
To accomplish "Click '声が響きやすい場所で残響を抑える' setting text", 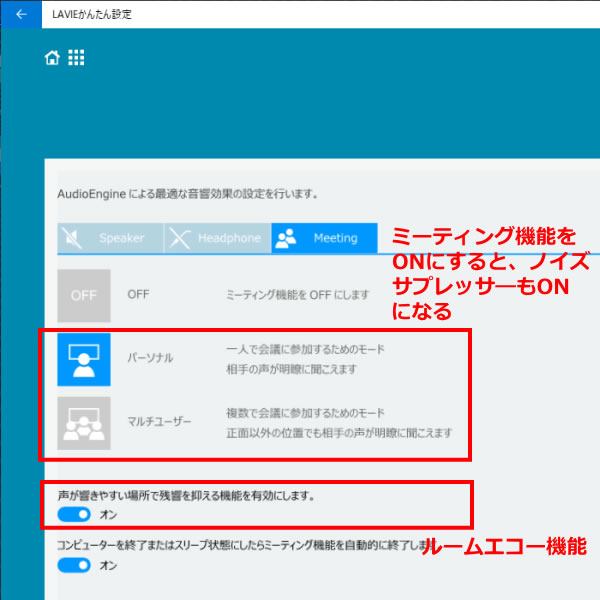I will (x=186, y=496).
